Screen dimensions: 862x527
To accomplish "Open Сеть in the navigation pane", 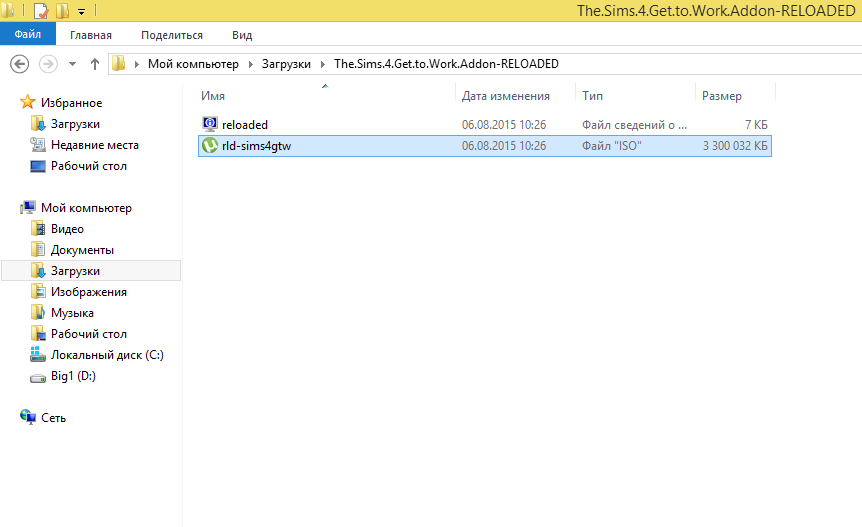I will coord(53,418).
